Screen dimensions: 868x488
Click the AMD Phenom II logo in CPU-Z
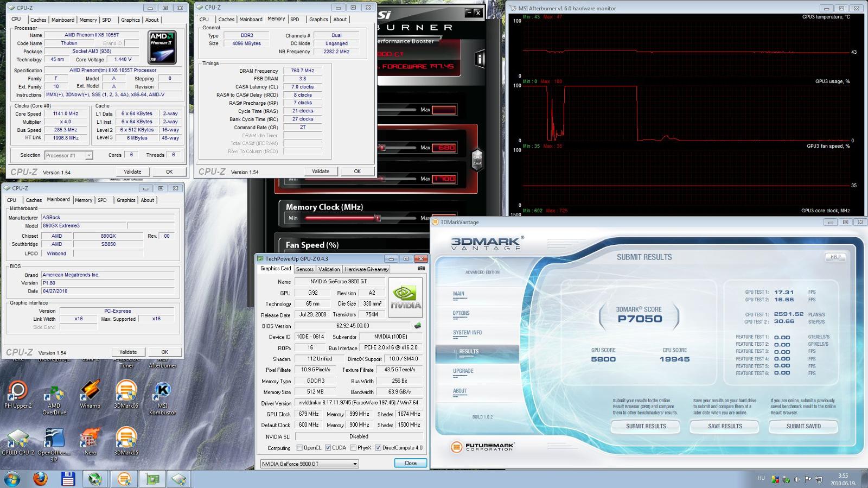(x=162, y=47)
